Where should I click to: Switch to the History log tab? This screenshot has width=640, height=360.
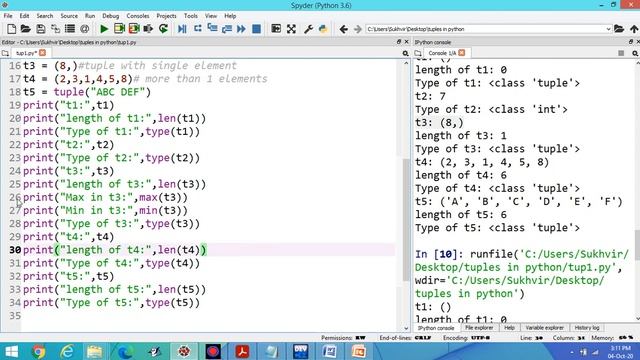[587, 328]
